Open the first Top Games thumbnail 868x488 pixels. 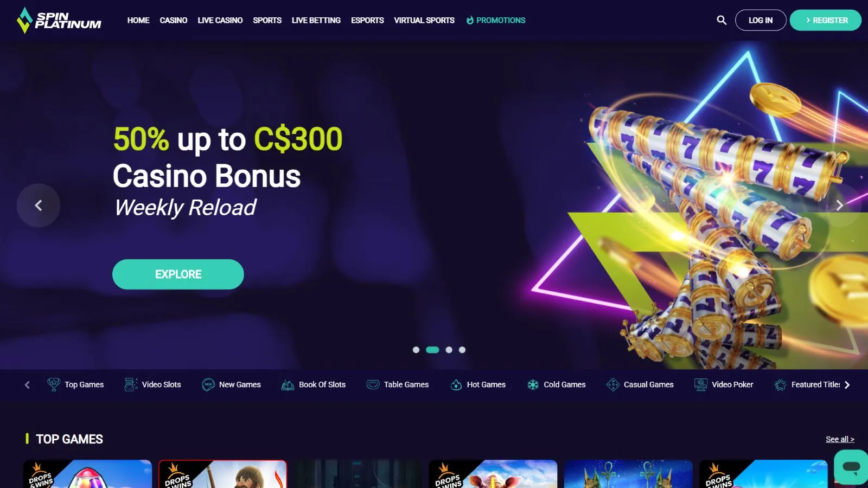coord(87,474)
